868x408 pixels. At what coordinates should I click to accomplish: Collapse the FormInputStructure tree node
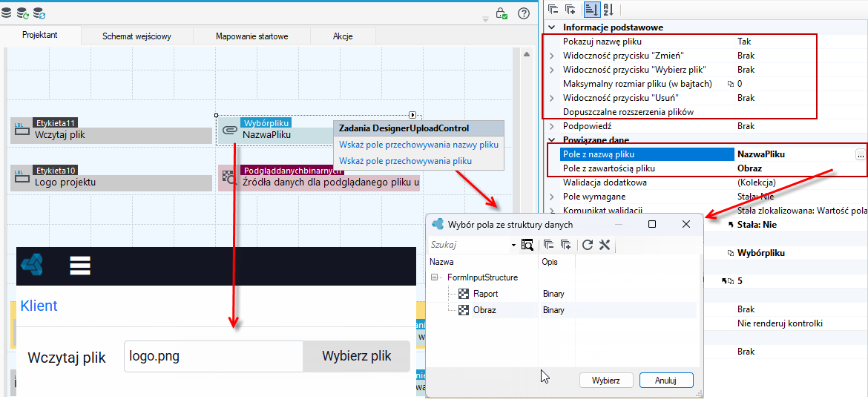[x=435, y=277]
